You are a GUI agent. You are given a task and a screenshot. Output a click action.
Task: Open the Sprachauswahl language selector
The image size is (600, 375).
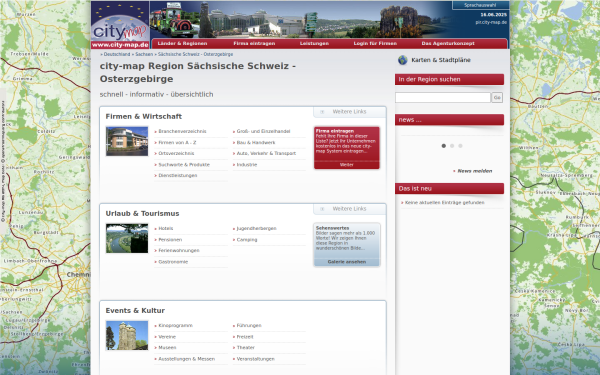pos(480,5)
